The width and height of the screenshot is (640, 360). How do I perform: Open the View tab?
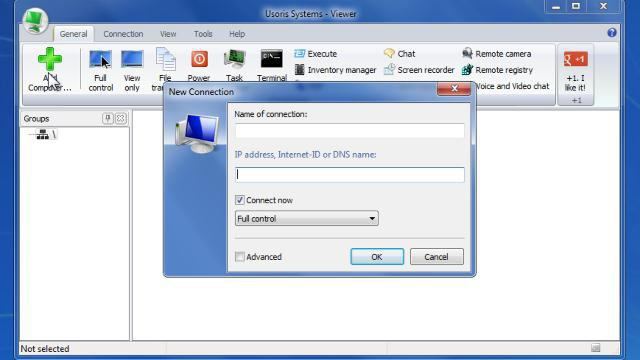[168, 34]
